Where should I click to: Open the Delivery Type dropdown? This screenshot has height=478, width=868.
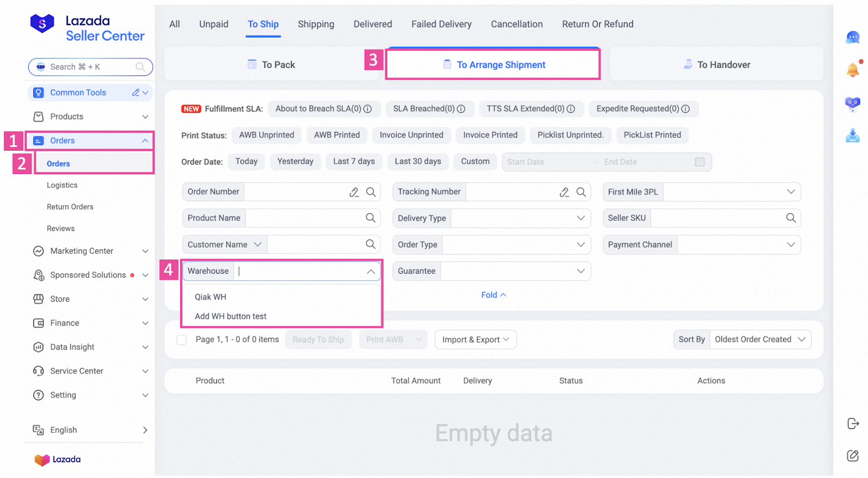point(520,218)
